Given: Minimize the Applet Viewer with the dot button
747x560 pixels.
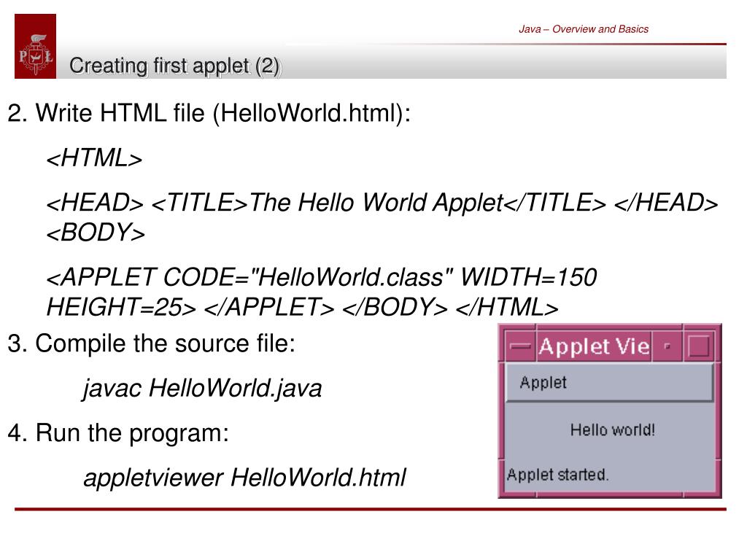Looking at the screenshot, I should click(667, 346).
